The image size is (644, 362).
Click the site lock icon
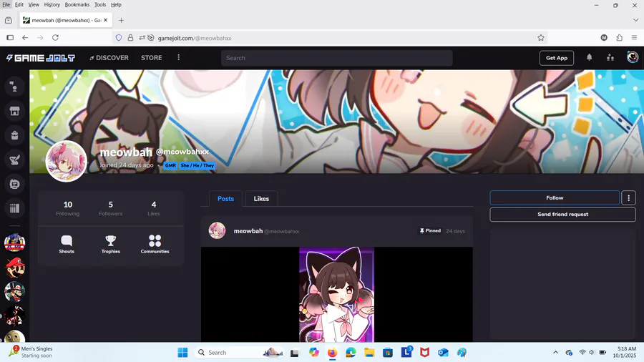pyautogui.click(x=130, y=38)
